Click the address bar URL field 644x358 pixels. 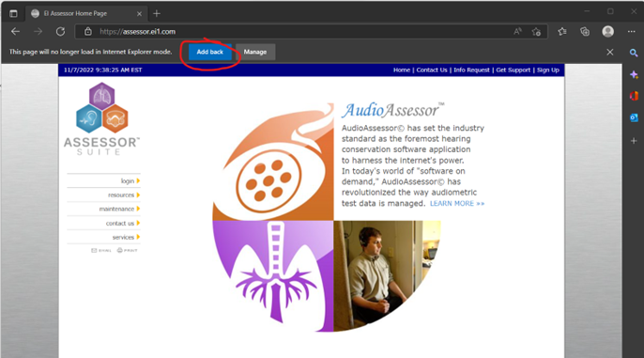(304, 32)
